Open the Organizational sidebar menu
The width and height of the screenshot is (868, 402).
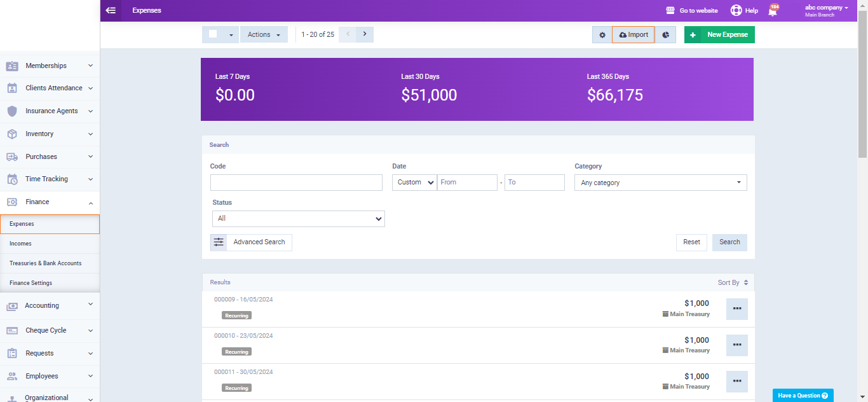[50, 396]
